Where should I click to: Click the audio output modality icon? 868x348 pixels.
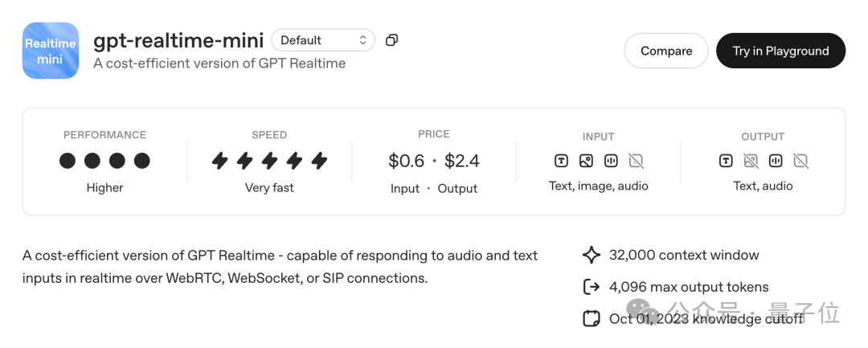(x=776, y=161)
